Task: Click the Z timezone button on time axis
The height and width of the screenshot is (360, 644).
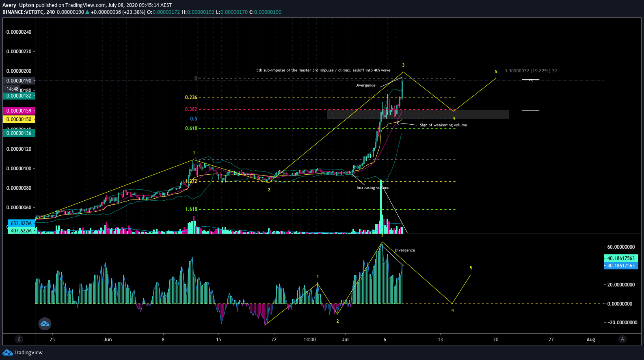Action: pyautogui.click(x=19, y=339)
